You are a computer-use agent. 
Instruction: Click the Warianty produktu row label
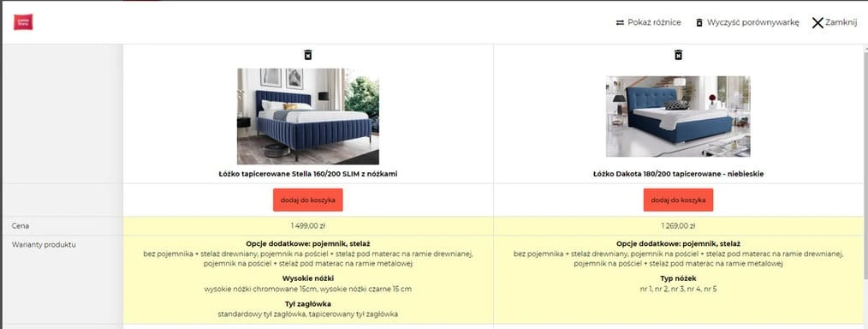pos(44,244)
